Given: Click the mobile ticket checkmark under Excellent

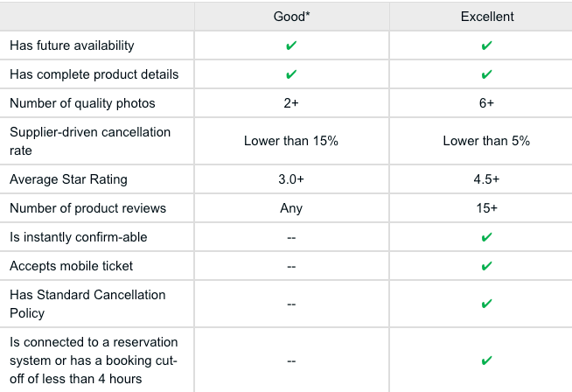Looking at the screenshot, I should coord(486,266).
